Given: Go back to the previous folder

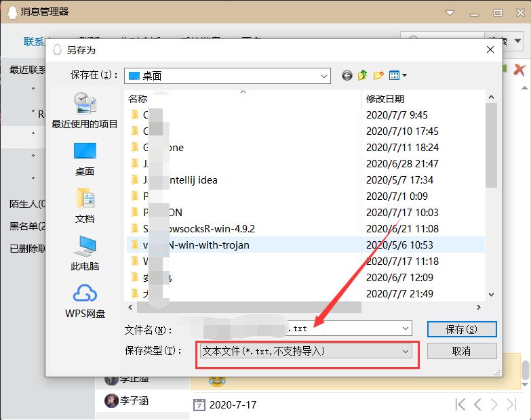Looking at the screenshot, I should [347, 76].
